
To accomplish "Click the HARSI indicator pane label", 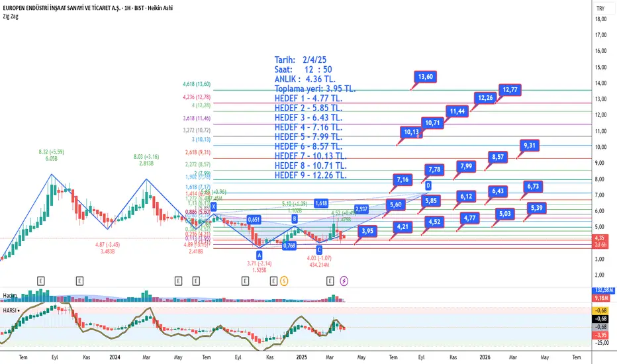I will (x=11, y=310).
